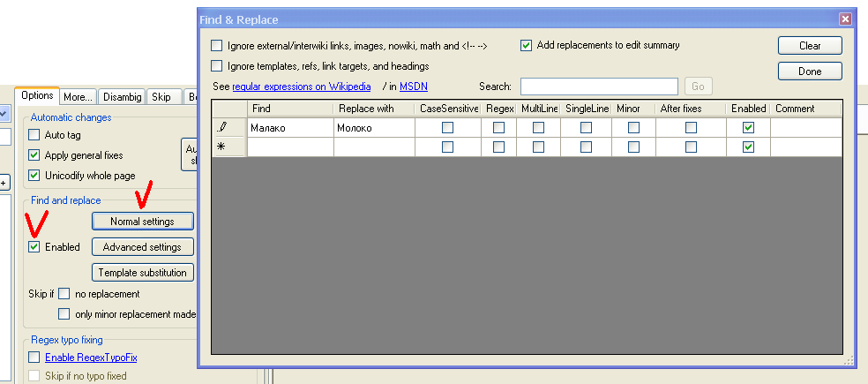This screenshot has height=384, width=868.
Task: Check Regex in the Малако row
Action: click(x=498, y=128)
